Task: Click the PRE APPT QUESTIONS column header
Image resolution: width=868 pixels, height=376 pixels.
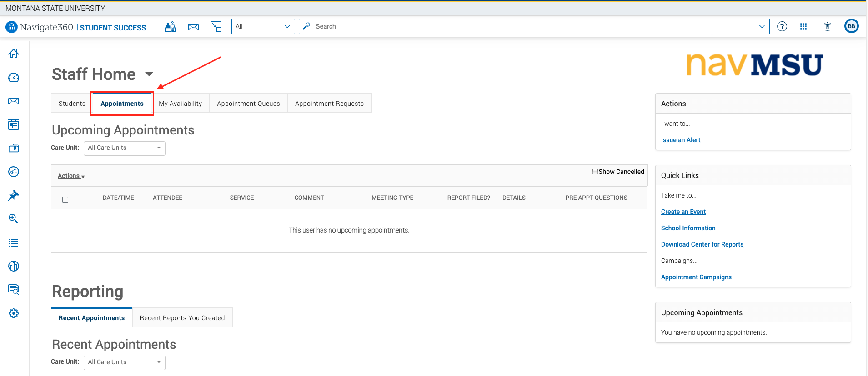Action: point(596,198)
